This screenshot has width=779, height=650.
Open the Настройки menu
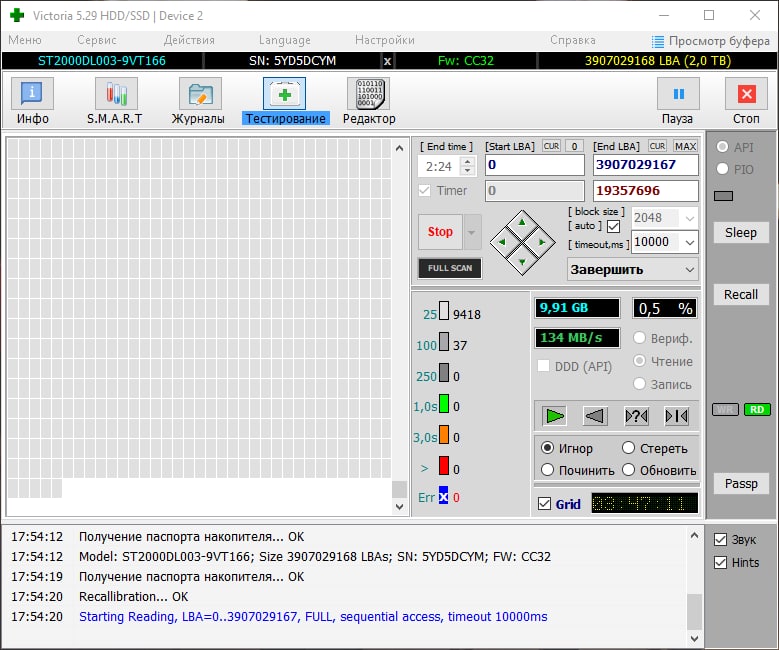point(385,40)
